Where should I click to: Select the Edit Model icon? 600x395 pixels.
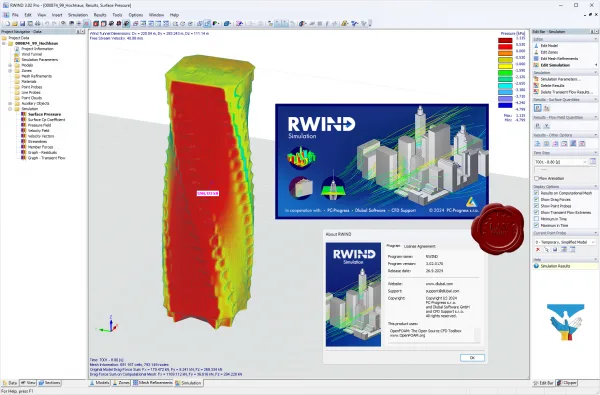point(536,46)
